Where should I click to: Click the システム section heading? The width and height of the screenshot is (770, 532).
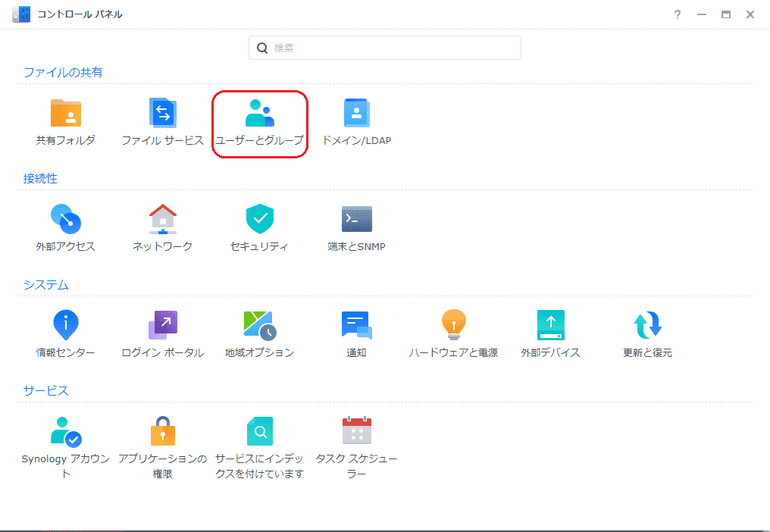click(x=45, y=284)
